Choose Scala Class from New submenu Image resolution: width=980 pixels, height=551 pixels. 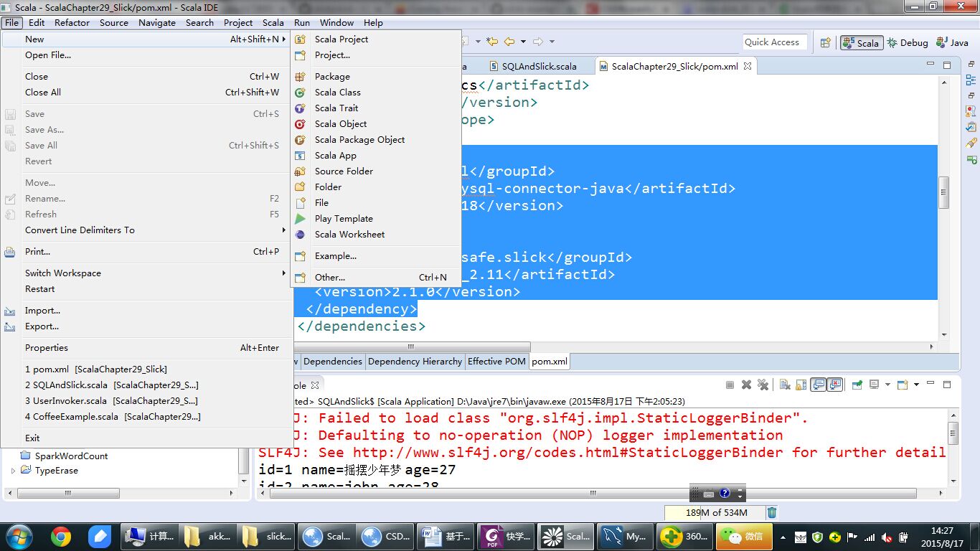[375, 93]
